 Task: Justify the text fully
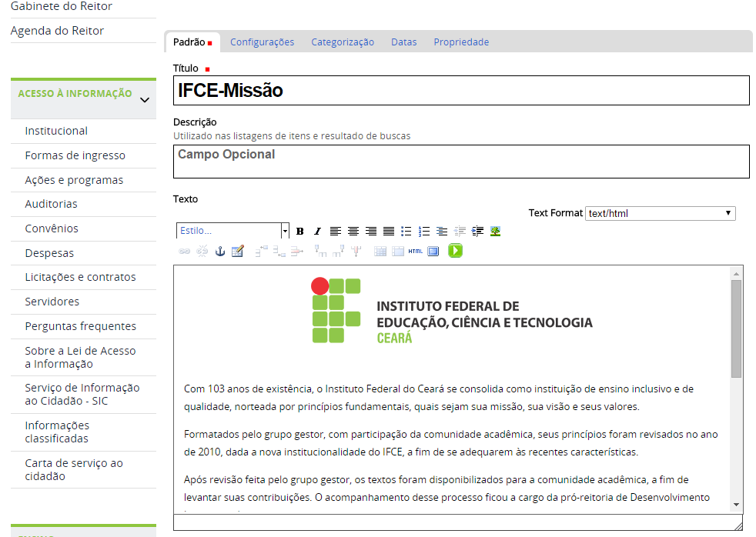(x=389, y=231)
